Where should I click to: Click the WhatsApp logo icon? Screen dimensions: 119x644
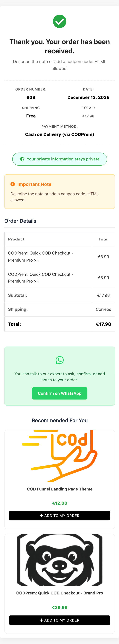(x=59, y=360)
